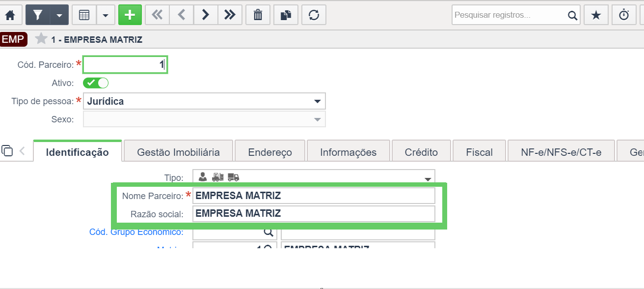
Task: Open the filter options dropdown arrow
Action: [59, 15]
